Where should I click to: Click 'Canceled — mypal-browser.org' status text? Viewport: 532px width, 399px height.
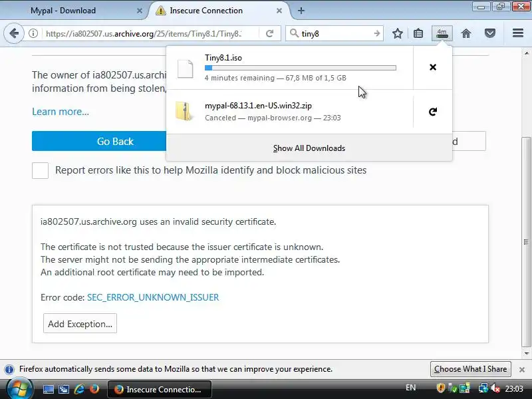point(258,118)
